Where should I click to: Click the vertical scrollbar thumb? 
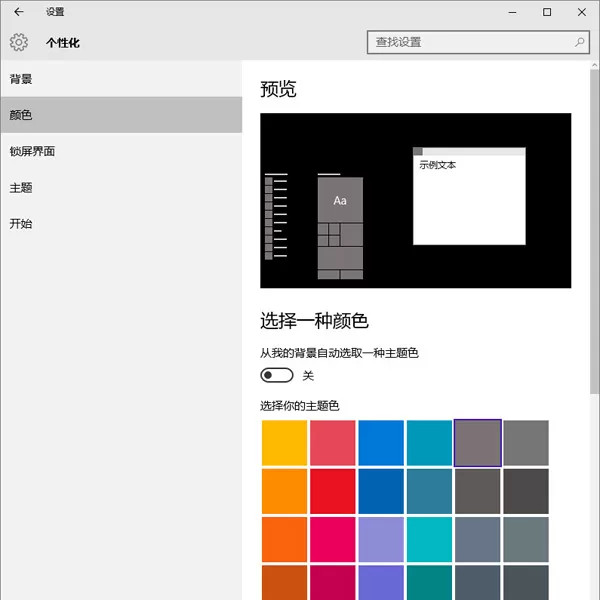click(594, 232)
